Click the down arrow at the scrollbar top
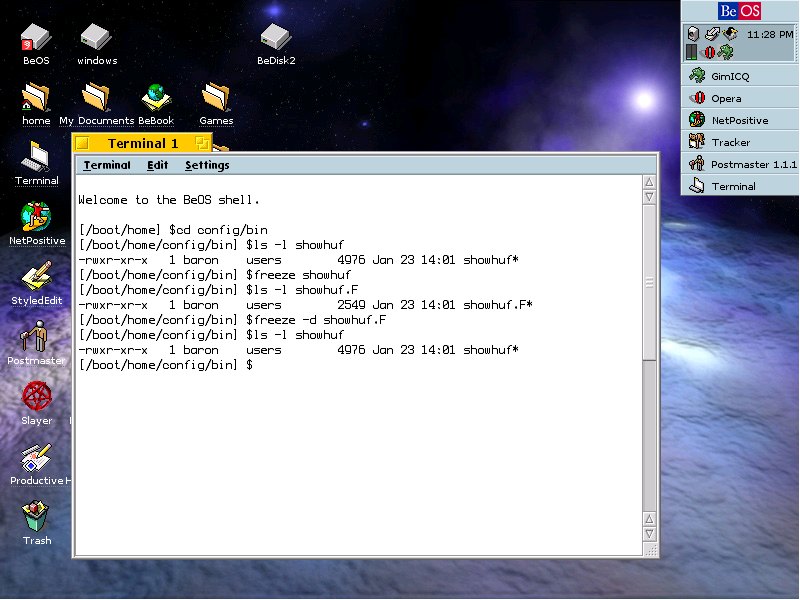 pyautogui.click(x=649, y=196)
